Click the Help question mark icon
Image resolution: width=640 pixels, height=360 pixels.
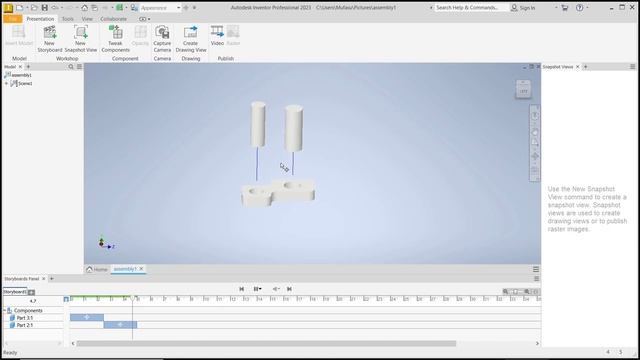(x=579, y=7)
